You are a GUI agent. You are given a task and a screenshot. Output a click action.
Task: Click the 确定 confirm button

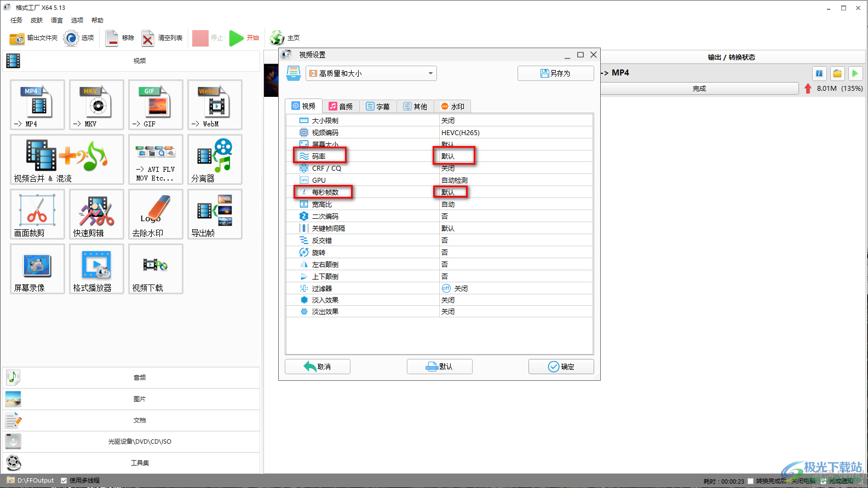click(x=561, y=367)
